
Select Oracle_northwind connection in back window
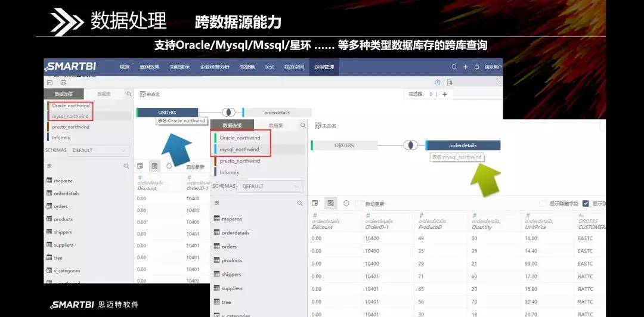(x=70, y=105)
